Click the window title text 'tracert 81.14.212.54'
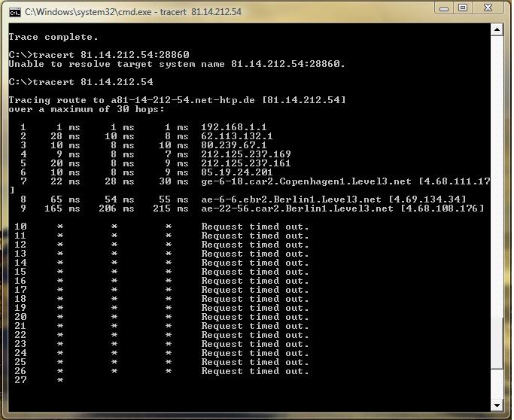This screenshot has height=420, width=514. pyautogui.click(x=201, y=12)
